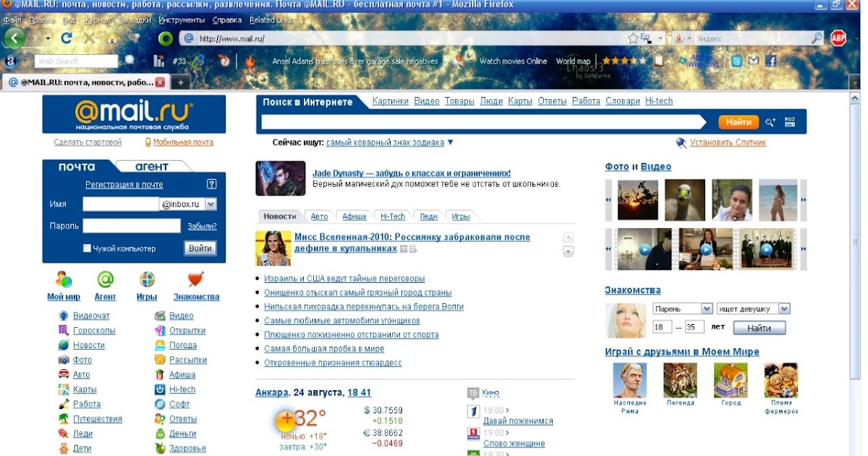
Task: Click the Мобильная почта phone icon
Action: tap(148, 143)
